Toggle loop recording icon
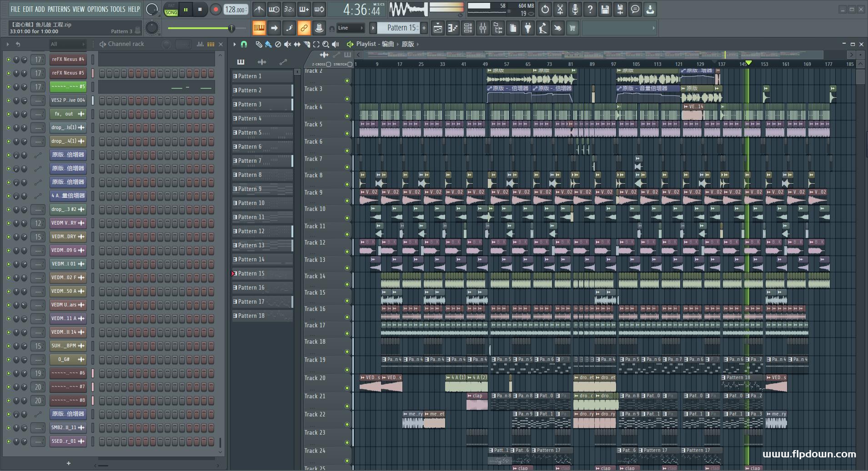 (319, 9)
